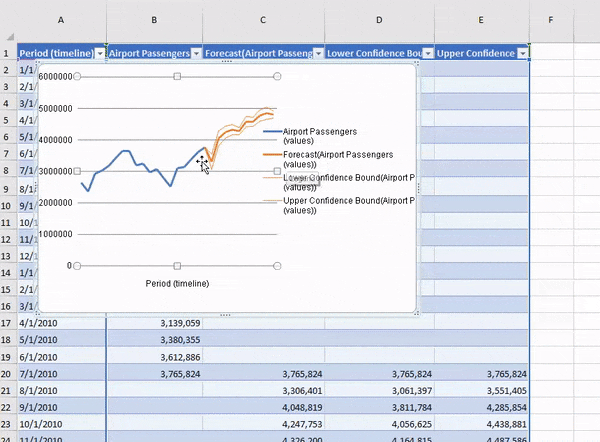600x442 pixels.
Task: Select column A header
Action: (61, 20)
